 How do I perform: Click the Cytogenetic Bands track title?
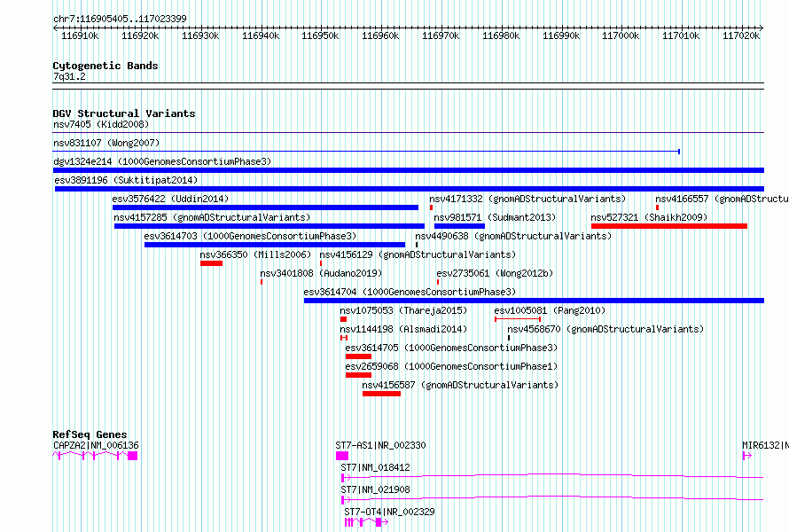tap(105, 66)
